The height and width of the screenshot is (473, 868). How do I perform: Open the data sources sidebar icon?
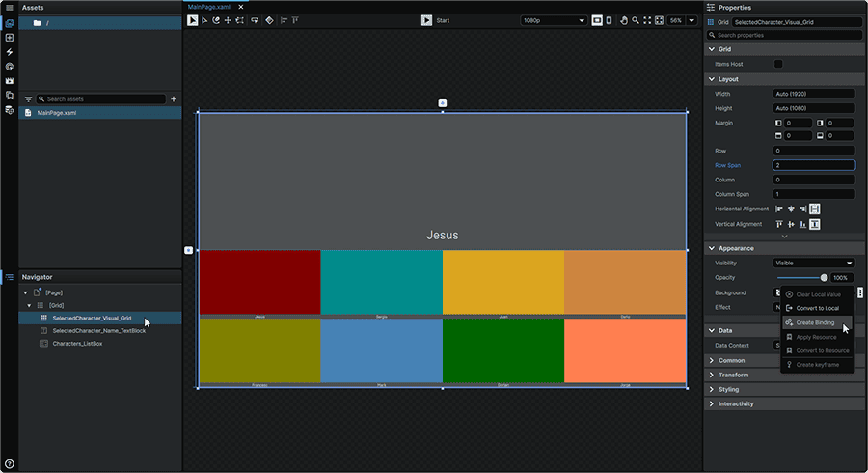(x=10, y=110)
